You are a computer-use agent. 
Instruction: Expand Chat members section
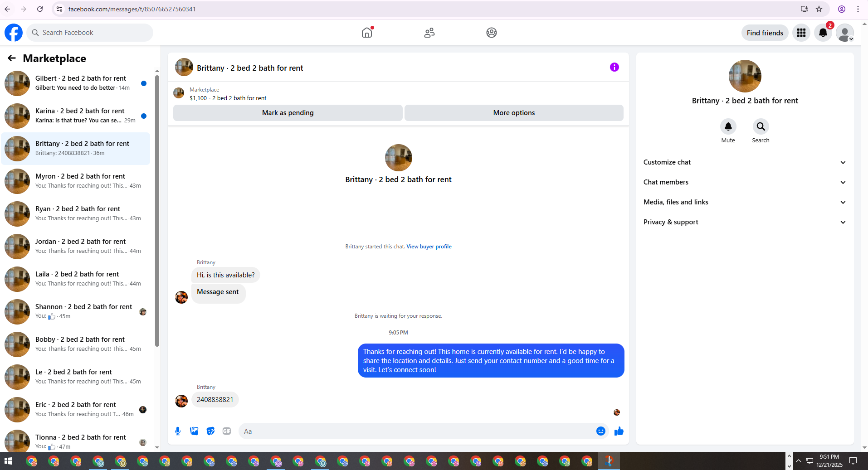745,182
